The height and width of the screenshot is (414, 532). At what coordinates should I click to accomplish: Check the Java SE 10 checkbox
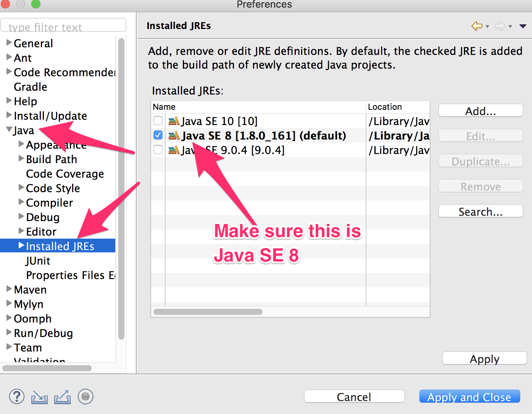[158, 120]
